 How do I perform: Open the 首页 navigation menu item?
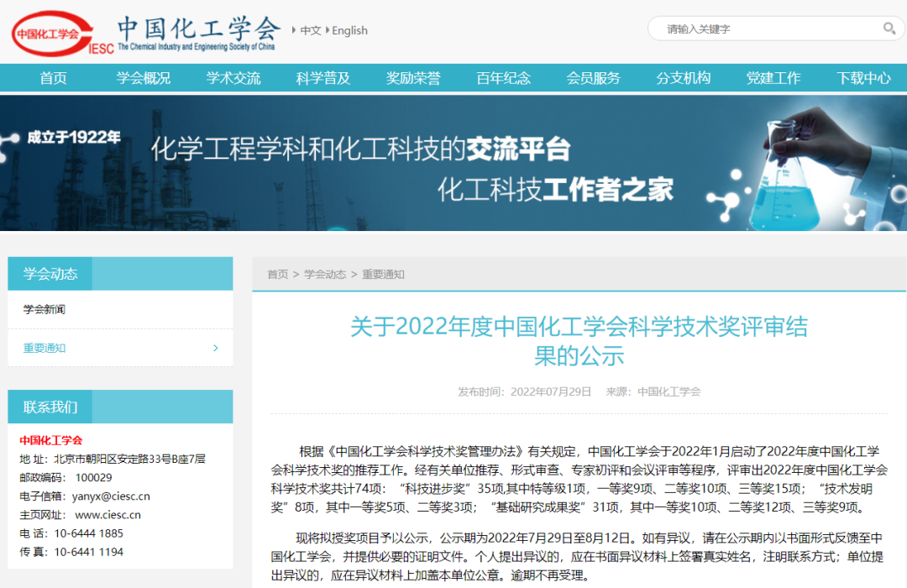click(53, 78)
